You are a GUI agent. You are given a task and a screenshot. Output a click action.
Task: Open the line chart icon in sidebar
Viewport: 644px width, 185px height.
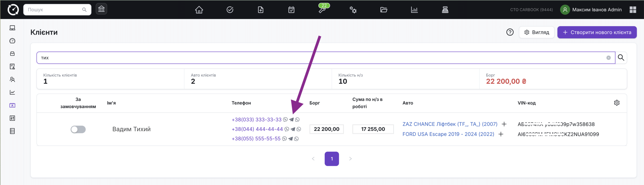click(12, 92)
